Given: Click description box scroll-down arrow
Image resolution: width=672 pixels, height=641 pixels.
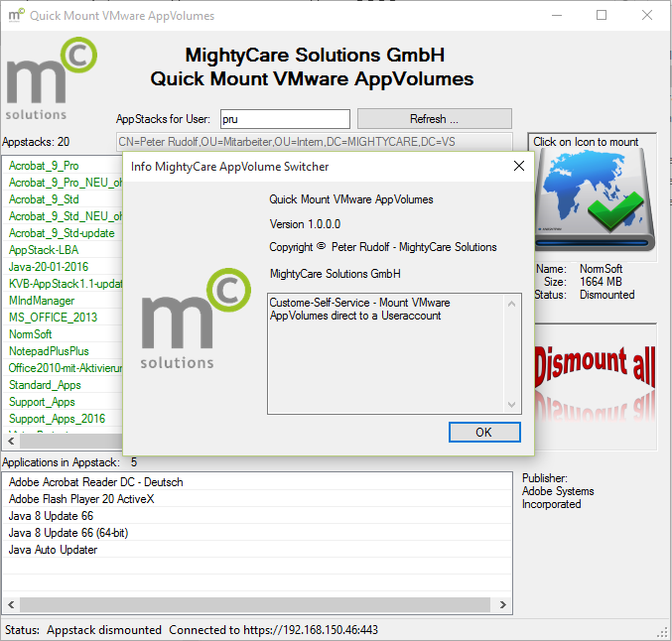Looking at the screenshot, I should [511, 404].
